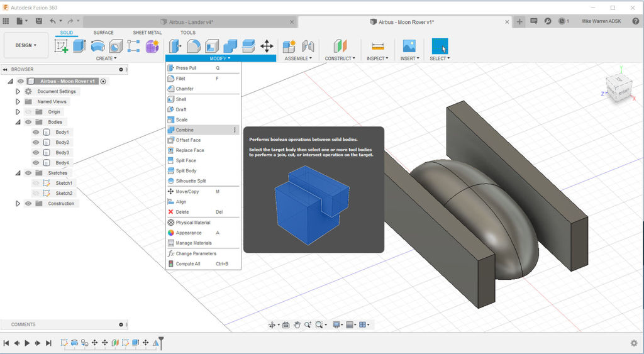The image size is (644, 354).
Task: Hide Body1 using its eye icon
Action: tap(36, 132)
